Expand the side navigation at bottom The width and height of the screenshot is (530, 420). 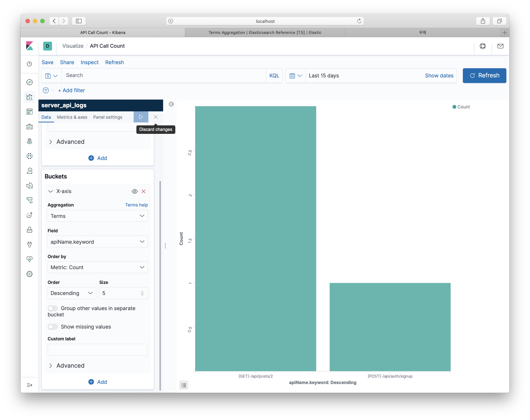coord(30,385)
